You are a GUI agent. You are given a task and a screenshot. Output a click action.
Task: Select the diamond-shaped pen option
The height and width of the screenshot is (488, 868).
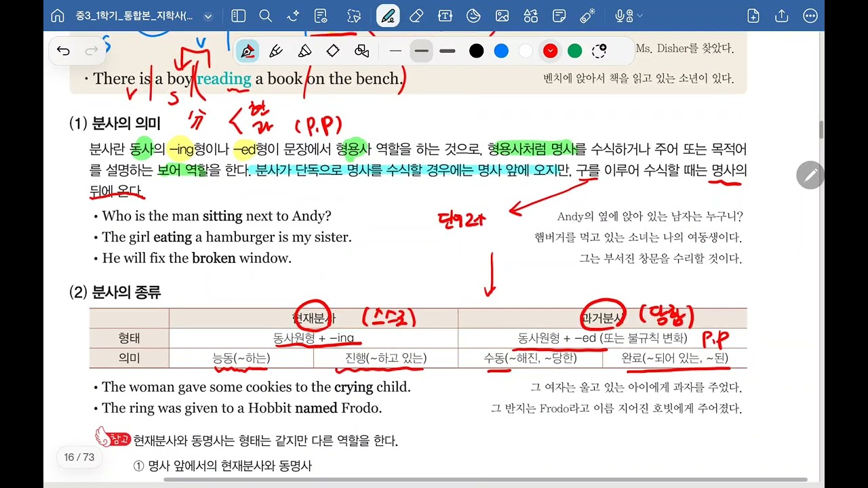[333, 51]
